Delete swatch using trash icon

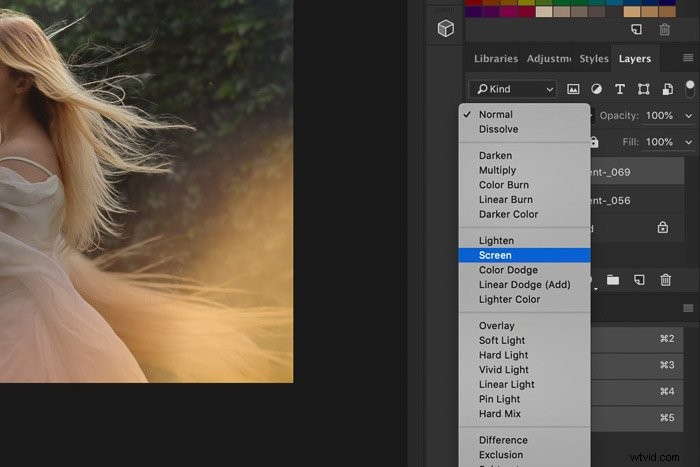coord(664,29)
